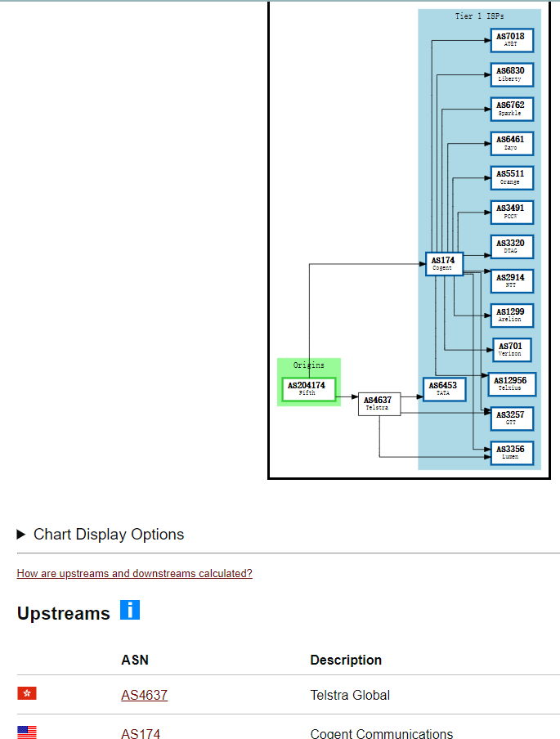Viewport: 560px width, 739px height.
Task: Open the AS174 link in Upstreams table
Action: [141, 733]
